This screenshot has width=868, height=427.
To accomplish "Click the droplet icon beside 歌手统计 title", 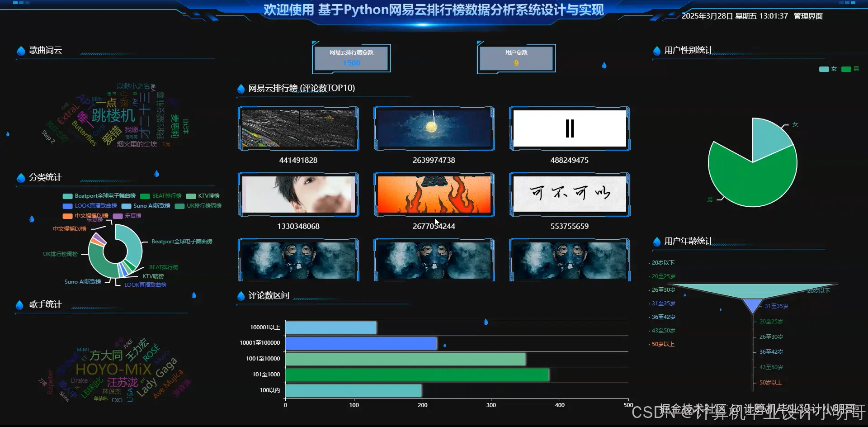I will click(x=19, y=305).
